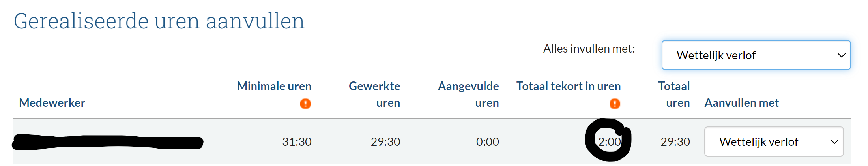The image size is (868, 166).
Task: Click the chevron arrow of the row's Wettelijk verlof select
Action: click(834, 141)
